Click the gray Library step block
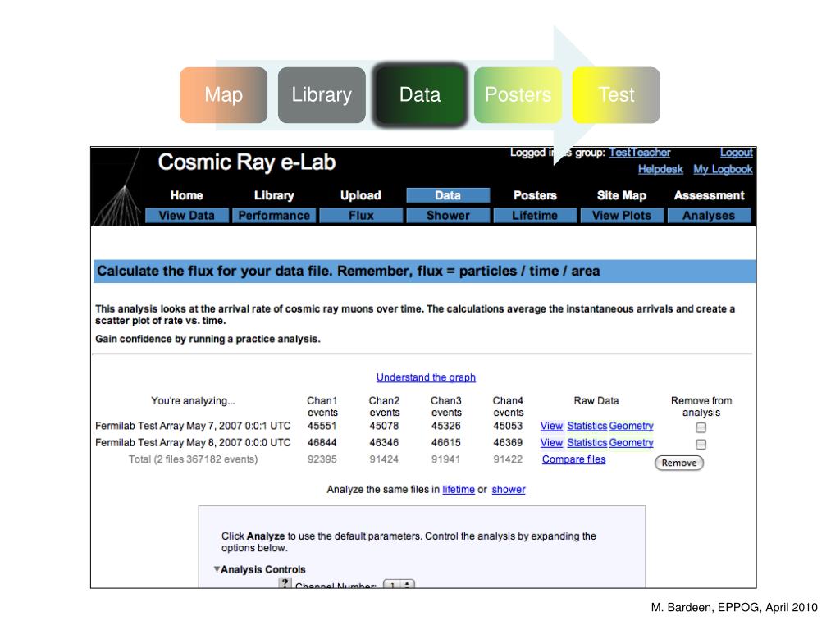 pos(322,95)
